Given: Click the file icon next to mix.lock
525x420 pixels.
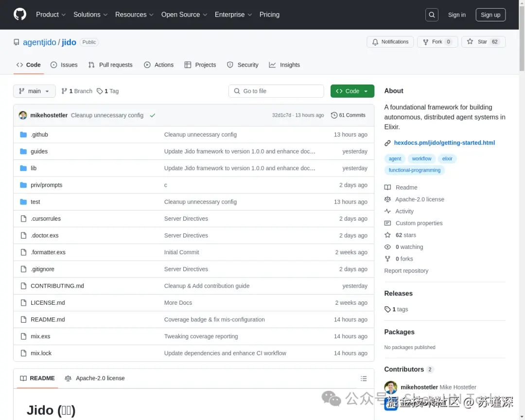Looking at the screenshot, I should pyautogui.click(x=23, y=353).
